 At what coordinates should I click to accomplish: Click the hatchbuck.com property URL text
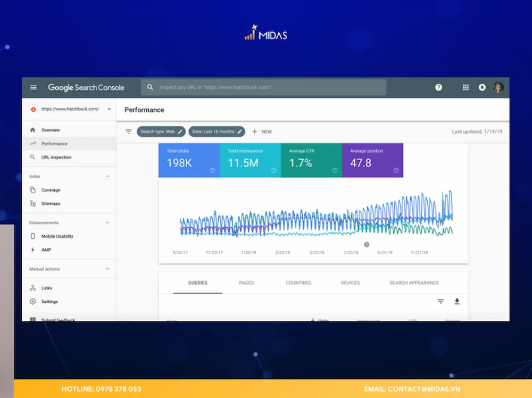70,109
